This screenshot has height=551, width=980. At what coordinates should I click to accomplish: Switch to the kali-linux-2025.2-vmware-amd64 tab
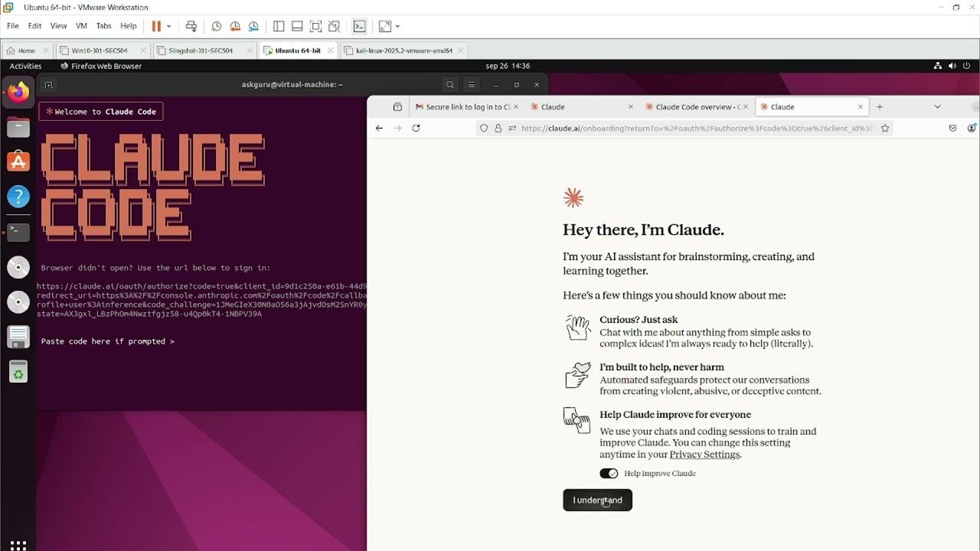point(404,51)
